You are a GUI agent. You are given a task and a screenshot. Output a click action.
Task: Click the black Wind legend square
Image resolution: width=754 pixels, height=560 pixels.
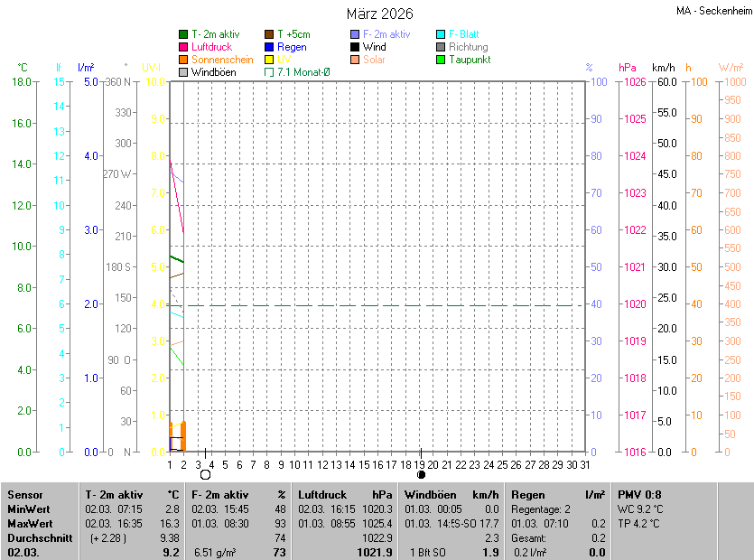pyautogui.click(x=355, y=47)
